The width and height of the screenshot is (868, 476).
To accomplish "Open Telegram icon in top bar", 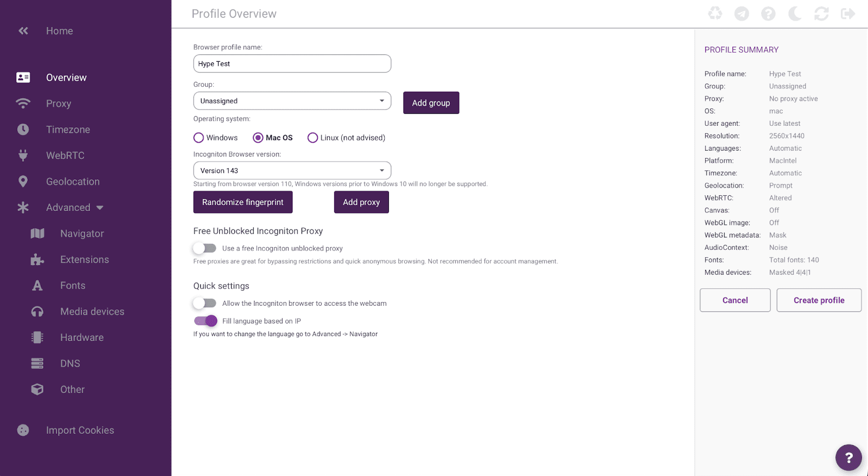I will point(742,14).
